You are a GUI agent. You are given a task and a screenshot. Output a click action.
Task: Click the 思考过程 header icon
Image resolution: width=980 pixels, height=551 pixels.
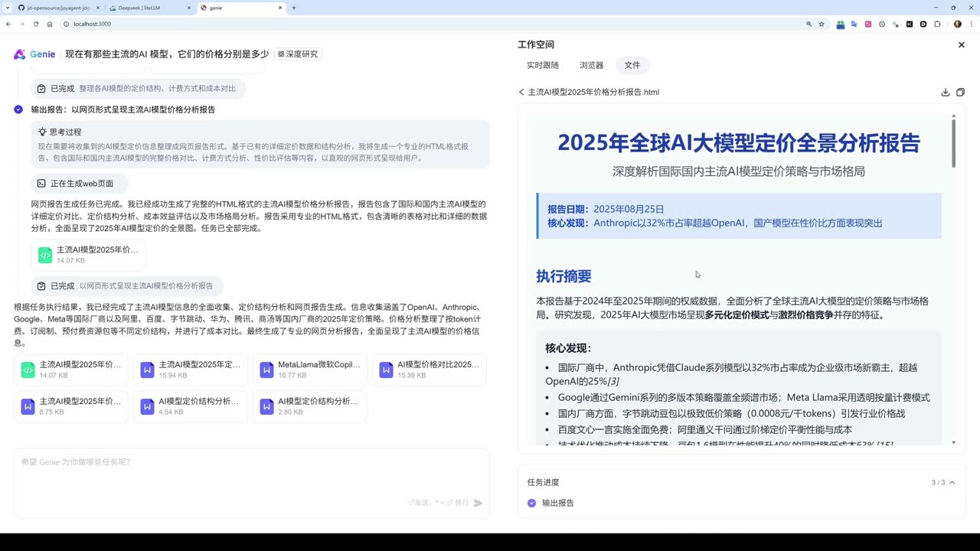(x=42, y=132)
